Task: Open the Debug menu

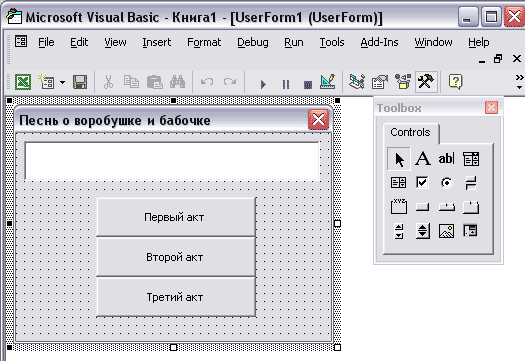Action: pyautogui.click(x=253, y=42)
